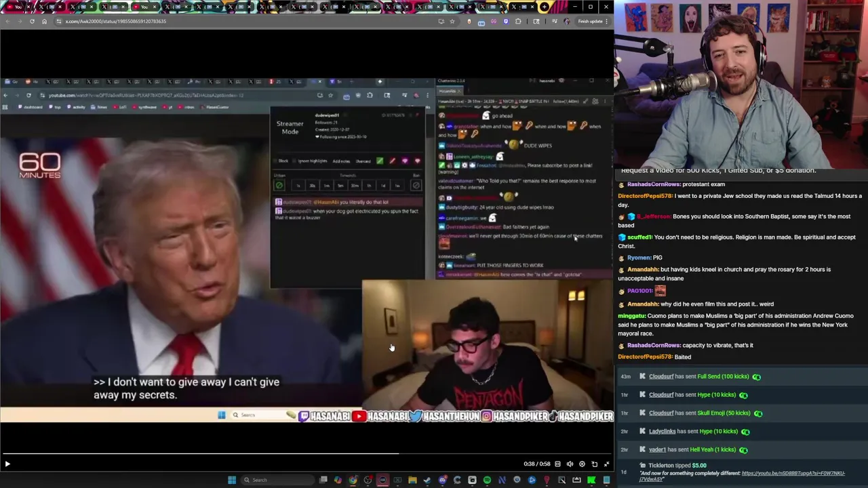This screenshot has height=488, width=868.
Task: Click green replay icon on Full Send row
Action: [x=756, y=377]
